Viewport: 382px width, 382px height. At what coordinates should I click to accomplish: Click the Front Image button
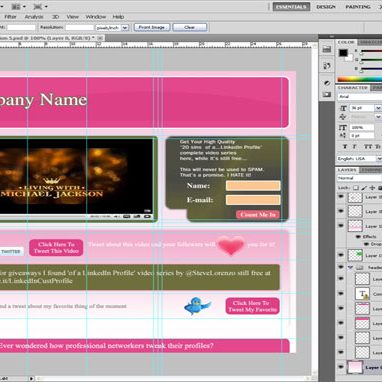pos(152,27)
